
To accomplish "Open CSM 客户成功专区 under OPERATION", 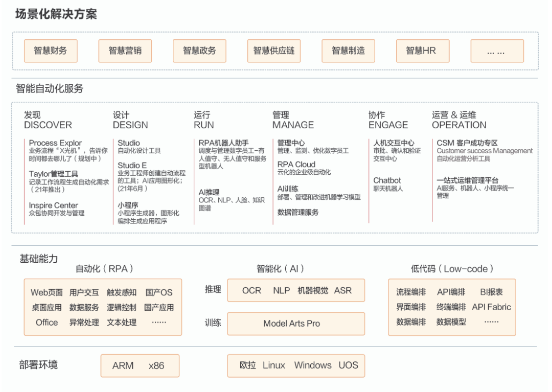I will tap(467, 143).
